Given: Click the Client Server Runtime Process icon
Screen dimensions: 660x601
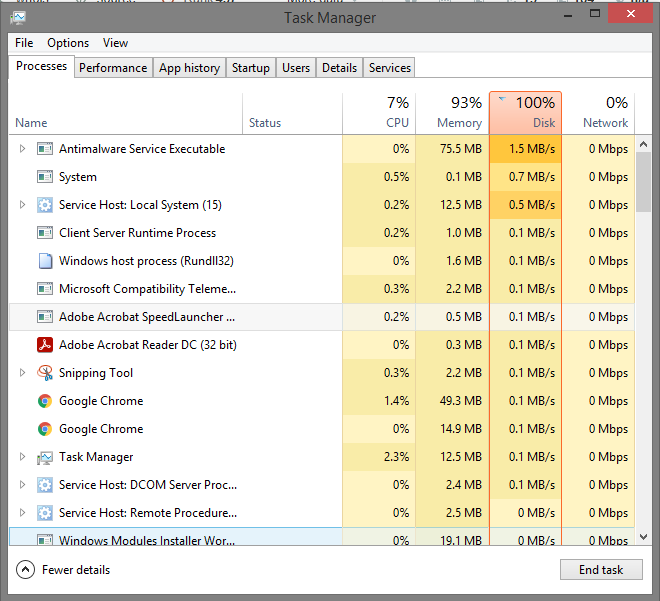Looking at the screenshot, I should (45, 233).
